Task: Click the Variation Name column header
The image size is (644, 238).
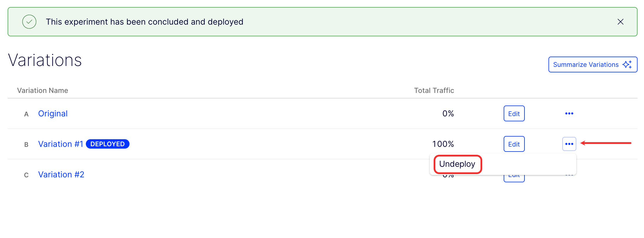Action: tap(42, 90)
